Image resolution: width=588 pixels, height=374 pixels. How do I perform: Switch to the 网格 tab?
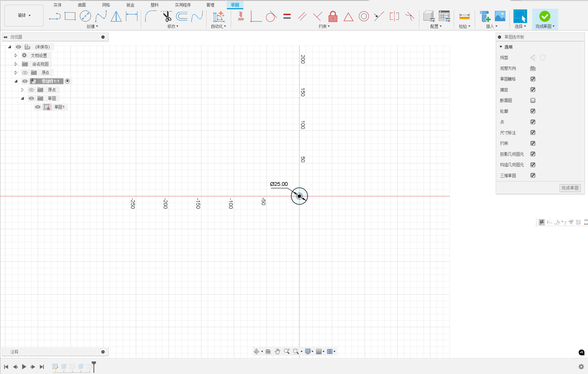pos(106,5)
